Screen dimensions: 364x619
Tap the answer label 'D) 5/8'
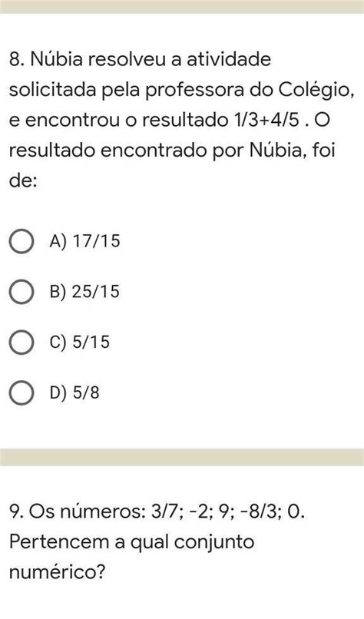coord(74,392)
